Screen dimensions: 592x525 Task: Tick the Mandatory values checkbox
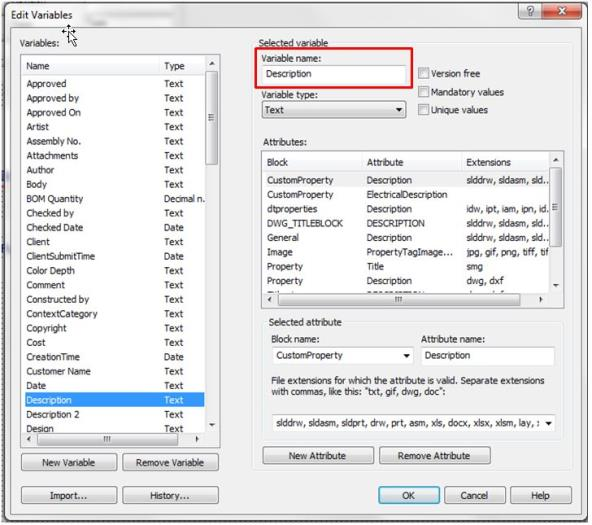(424, 92)
